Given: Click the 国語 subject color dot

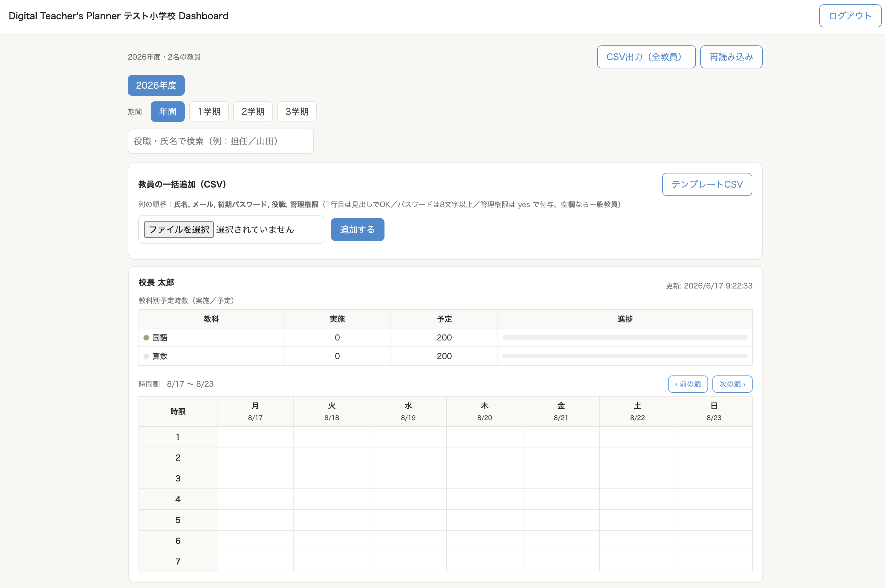Looking at the screenshot, I should coord(146,338).
